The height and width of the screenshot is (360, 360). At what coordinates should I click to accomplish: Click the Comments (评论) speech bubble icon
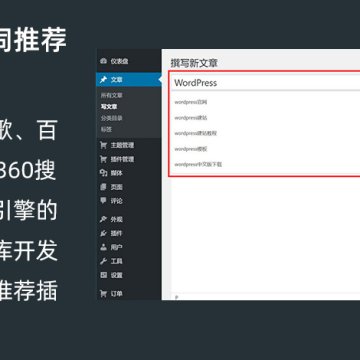104,201
